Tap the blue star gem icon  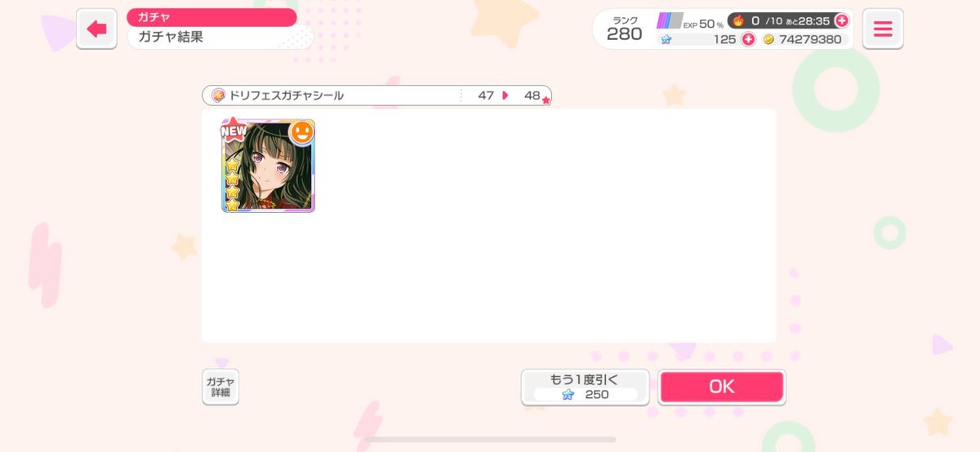666,39
